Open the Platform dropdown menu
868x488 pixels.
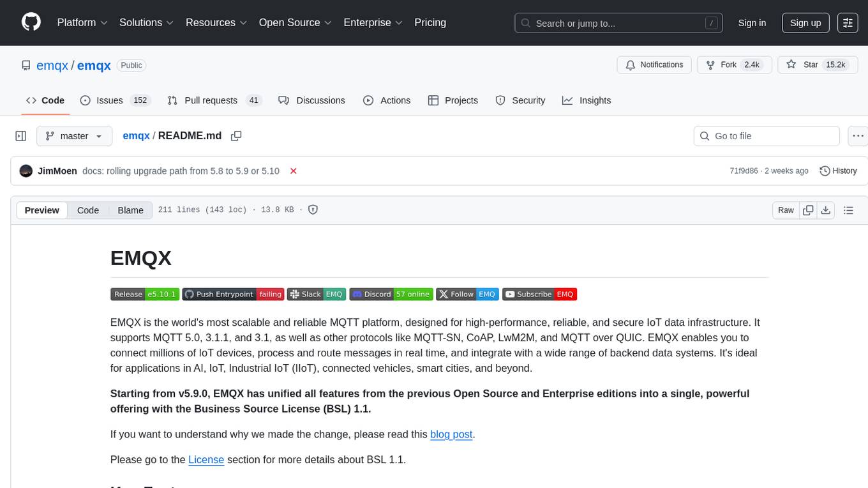82,22
